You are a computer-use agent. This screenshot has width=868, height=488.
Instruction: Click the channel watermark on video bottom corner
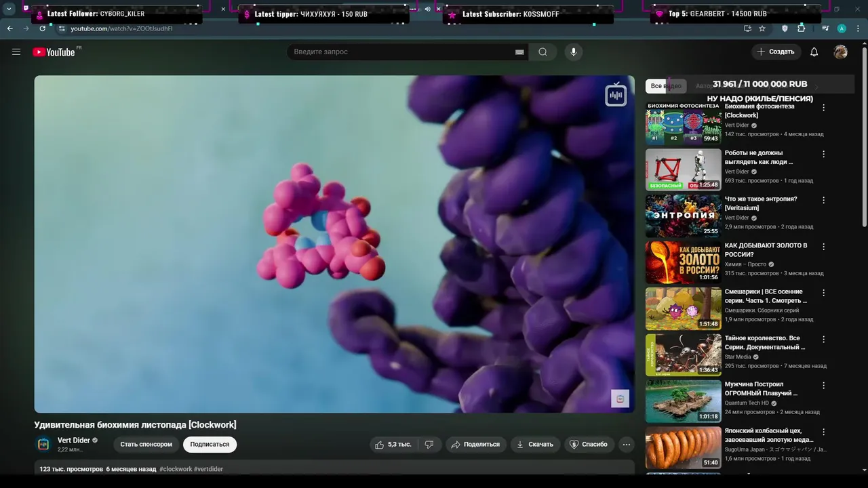pos(620,399)
